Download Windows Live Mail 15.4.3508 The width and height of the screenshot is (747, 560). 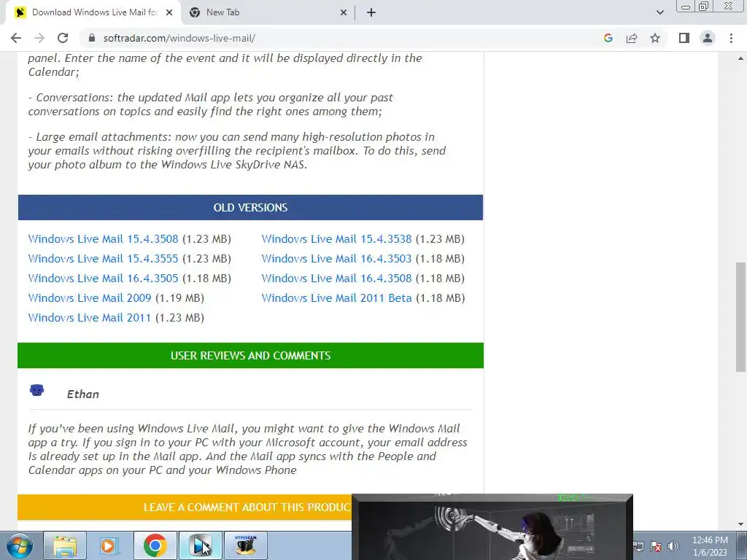coord(103,239)
